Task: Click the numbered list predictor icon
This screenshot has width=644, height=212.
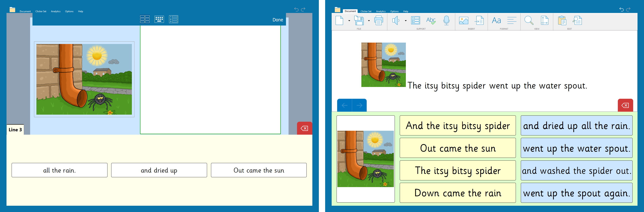Action: (415, 20)
